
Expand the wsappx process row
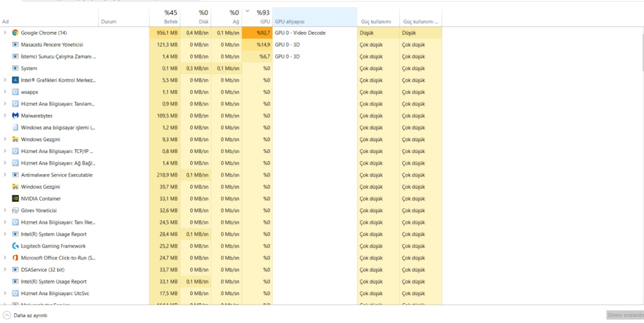(5, 92)
